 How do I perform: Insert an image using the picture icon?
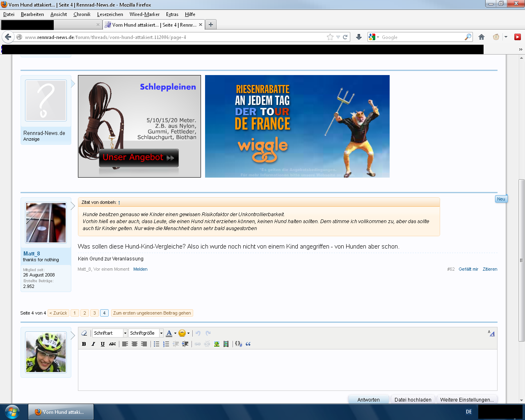click(x=217, y=344)
